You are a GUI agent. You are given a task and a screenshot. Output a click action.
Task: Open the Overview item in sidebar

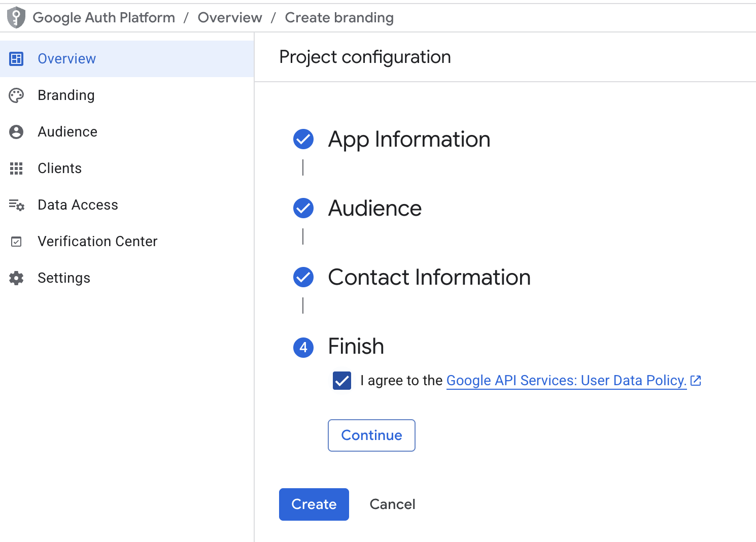[127, 59]
